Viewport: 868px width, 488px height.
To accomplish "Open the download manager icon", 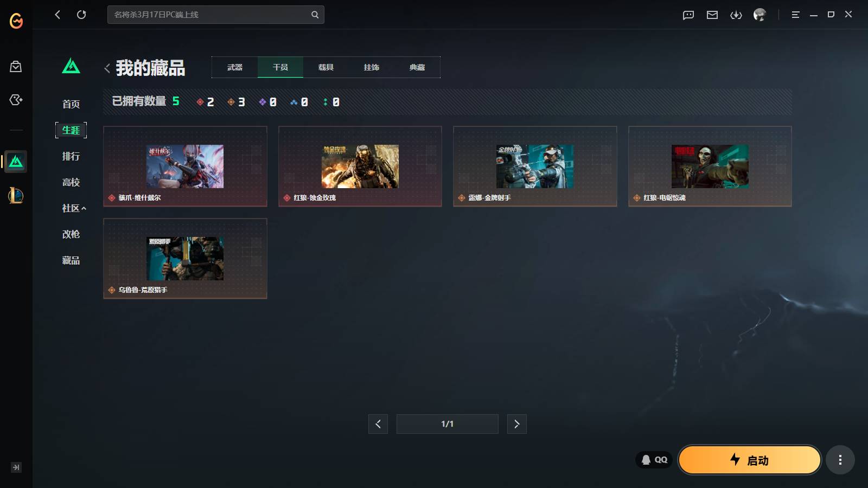I will point(736,15).
